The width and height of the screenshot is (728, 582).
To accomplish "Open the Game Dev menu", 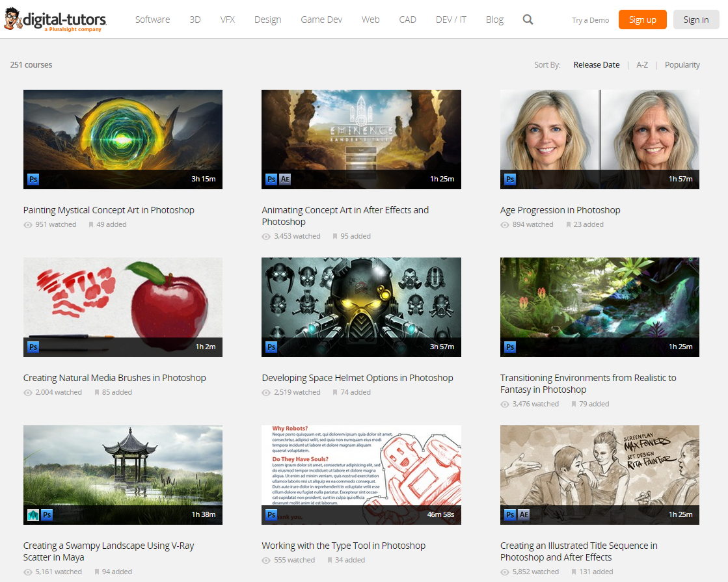I will pyautogui.click(x=321, y=20).
